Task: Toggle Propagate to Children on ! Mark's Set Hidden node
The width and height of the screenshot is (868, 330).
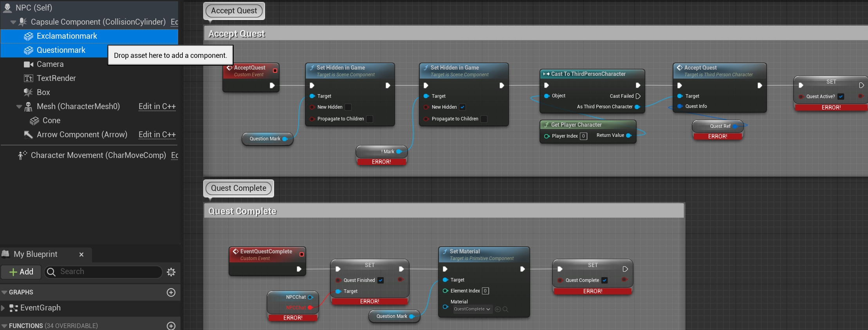Action: point(484,119)
